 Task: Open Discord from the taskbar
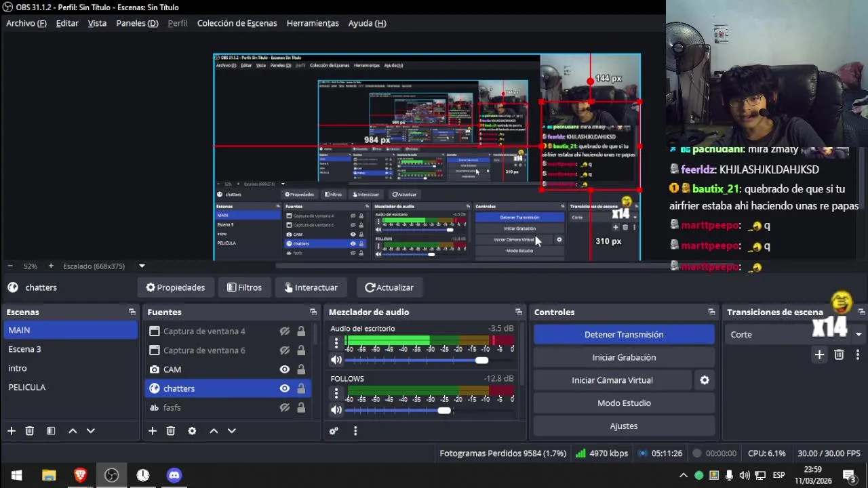coord(174,475)
